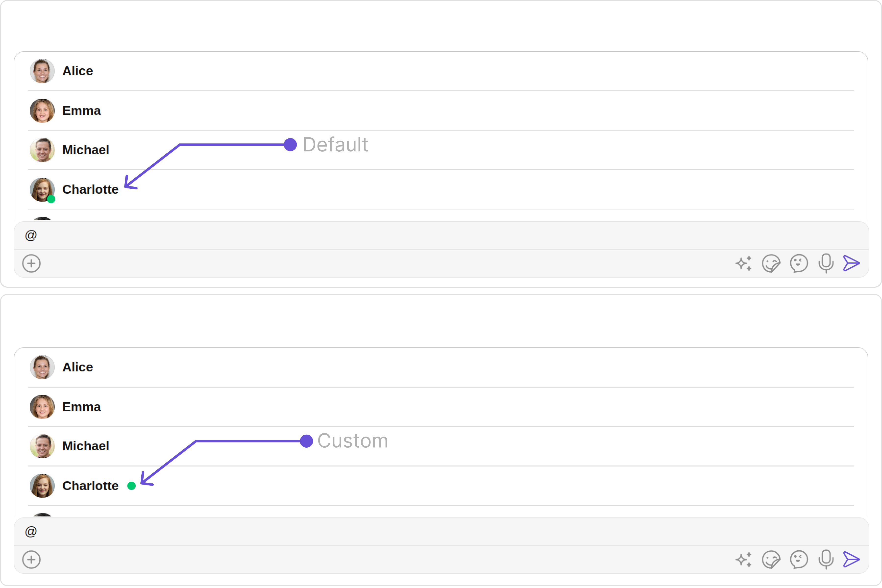Open the AI sparkle icon in top composer
The height and width of the screenshot is (588, 882).
tap(744, 264)
